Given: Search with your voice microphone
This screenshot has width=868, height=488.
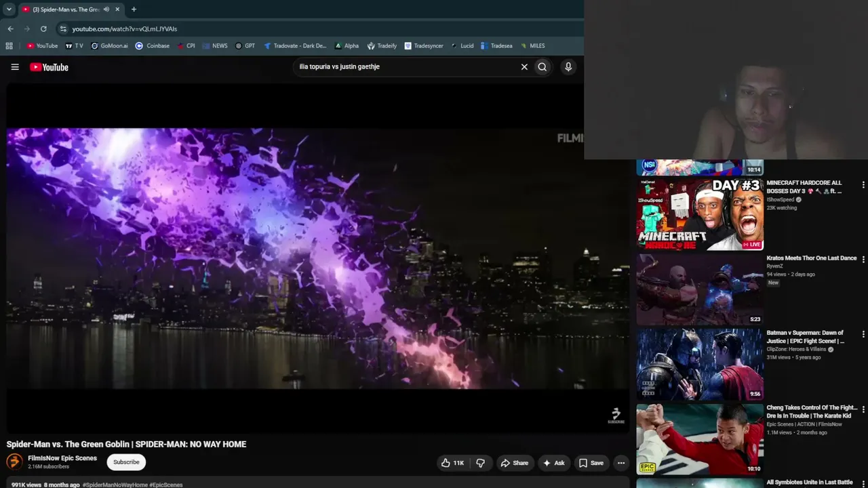Looking at the screenshot, I should point(568,67).
